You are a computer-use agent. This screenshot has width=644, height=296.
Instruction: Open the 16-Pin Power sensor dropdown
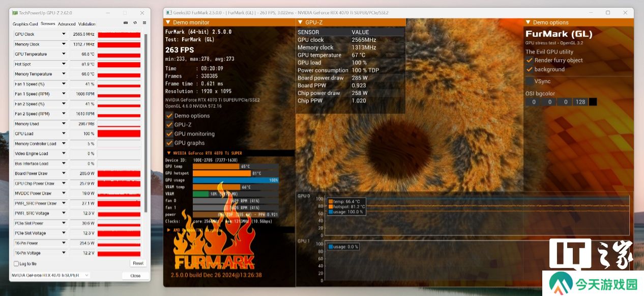tap(64, 243)
